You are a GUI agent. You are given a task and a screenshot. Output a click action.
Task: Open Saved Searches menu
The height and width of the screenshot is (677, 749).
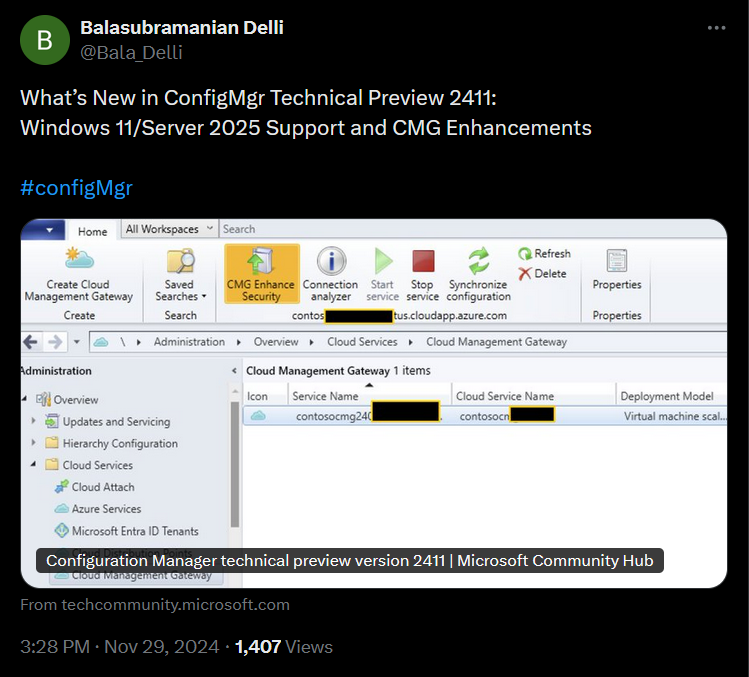click(180, 275)
